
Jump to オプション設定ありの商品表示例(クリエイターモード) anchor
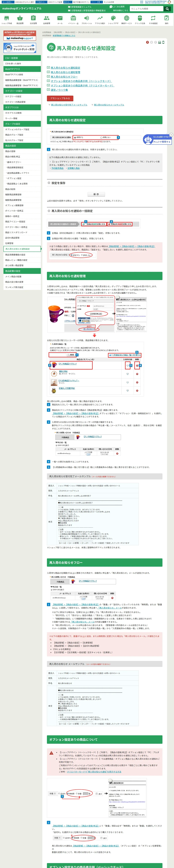click(x=82, y=86)
